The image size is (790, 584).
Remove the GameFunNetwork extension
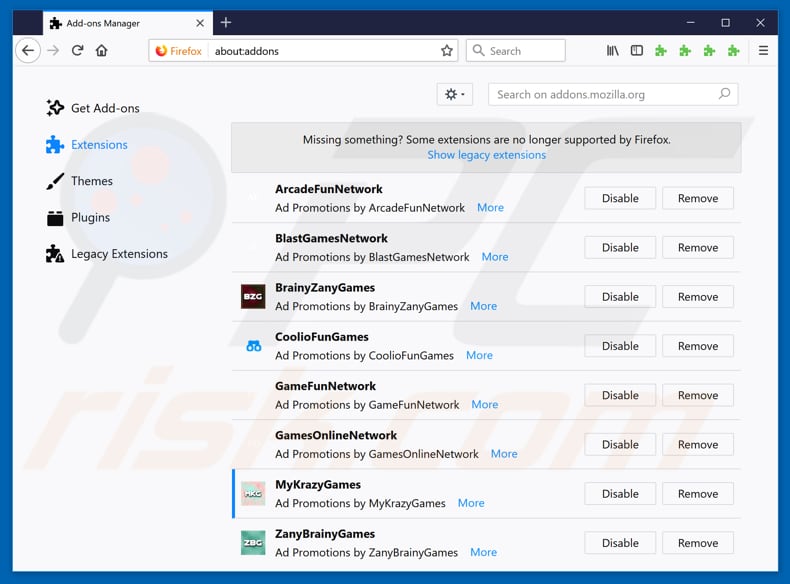(x=698, y=396)
